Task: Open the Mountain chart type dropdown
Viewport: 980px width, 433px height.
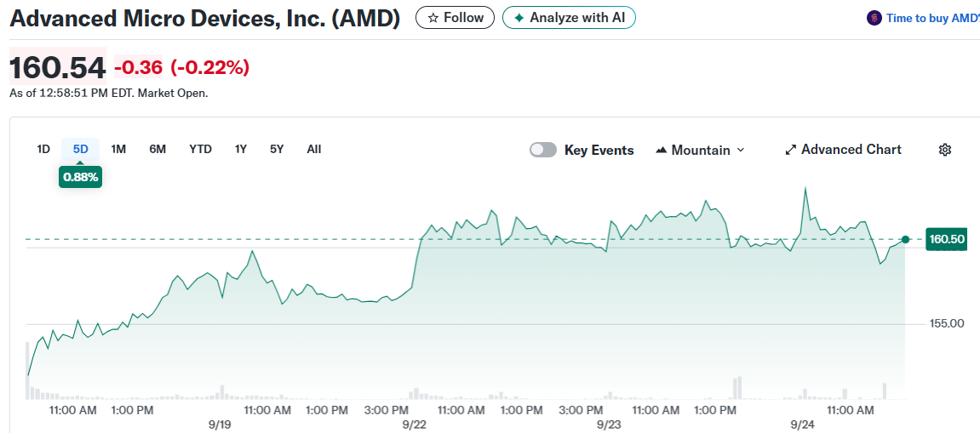Action: [700, 150]
